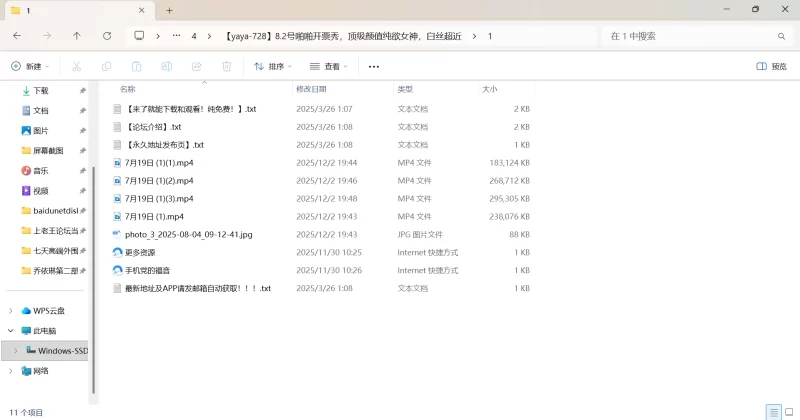Click the Refresh icon beside the address bar

(107, 36)
